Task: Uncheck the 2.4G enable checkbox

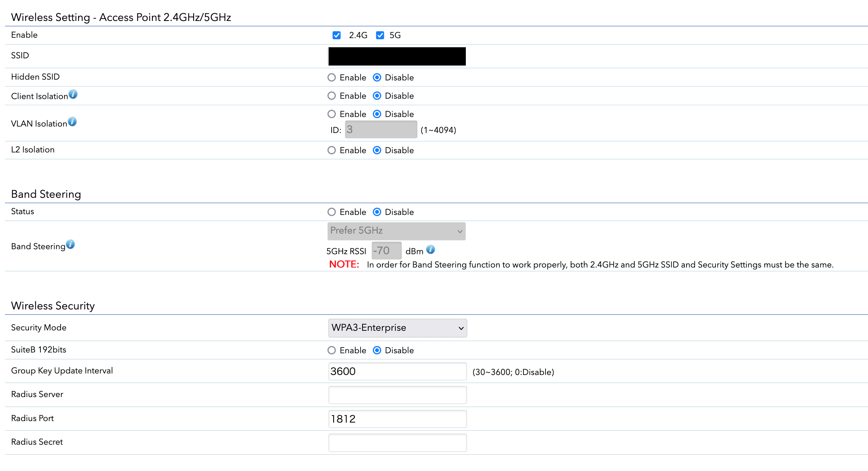Action: point(336,35)
